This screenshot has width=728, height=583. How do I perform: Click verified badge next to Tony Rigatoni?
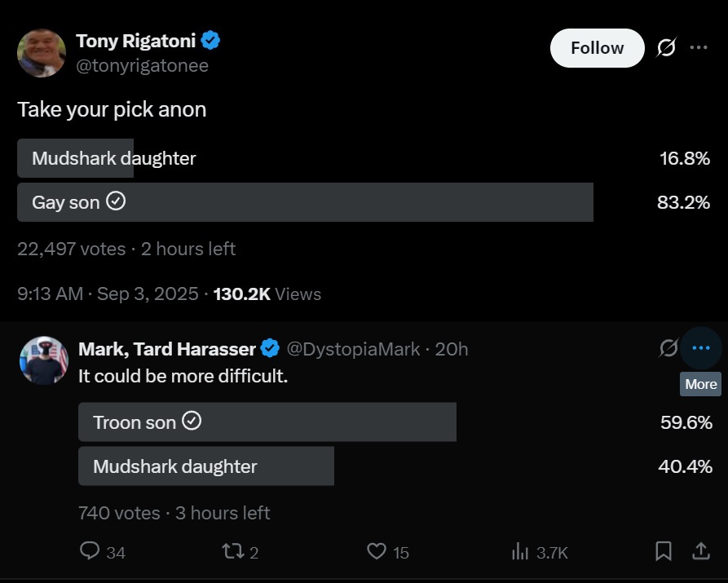tap(211, 40)
